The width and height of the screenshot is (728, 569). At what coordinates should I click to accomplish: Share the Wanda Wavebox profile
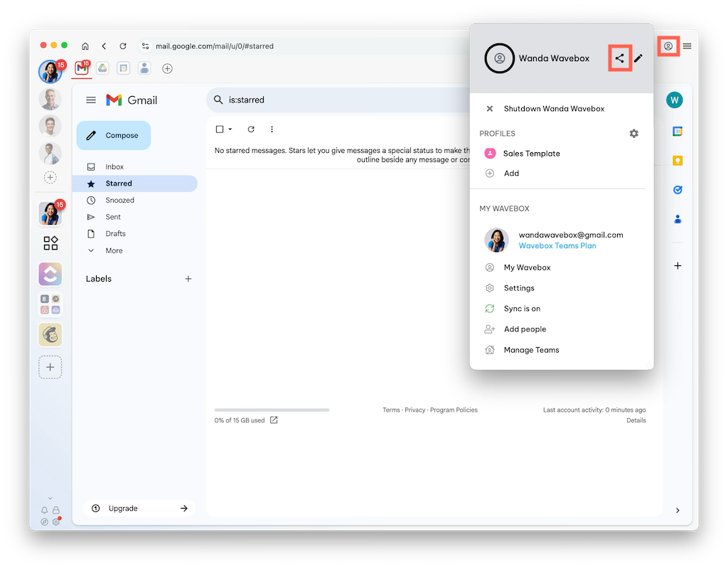point(620,58)
